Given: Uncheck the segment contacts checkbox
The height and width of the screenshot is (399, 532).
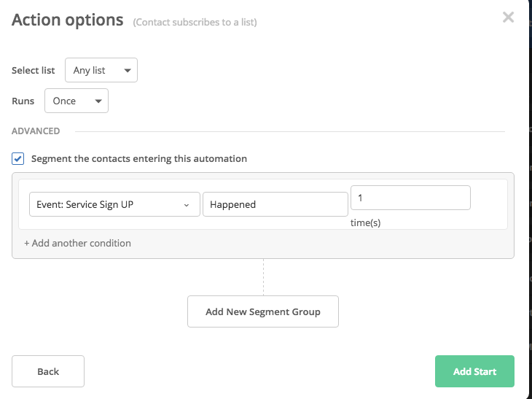Looking at the screenshot, I should click(18, 158).
